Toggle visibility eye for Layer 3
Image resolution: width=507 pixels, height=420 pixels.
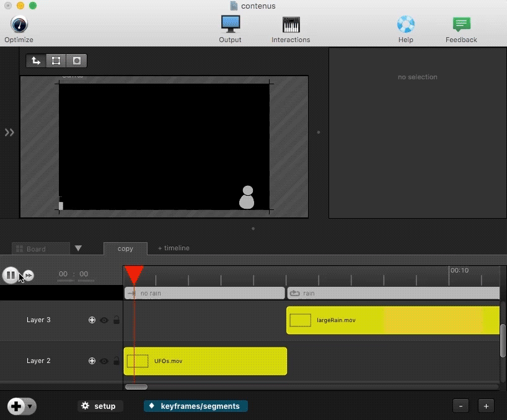click(x=104, y=320)
